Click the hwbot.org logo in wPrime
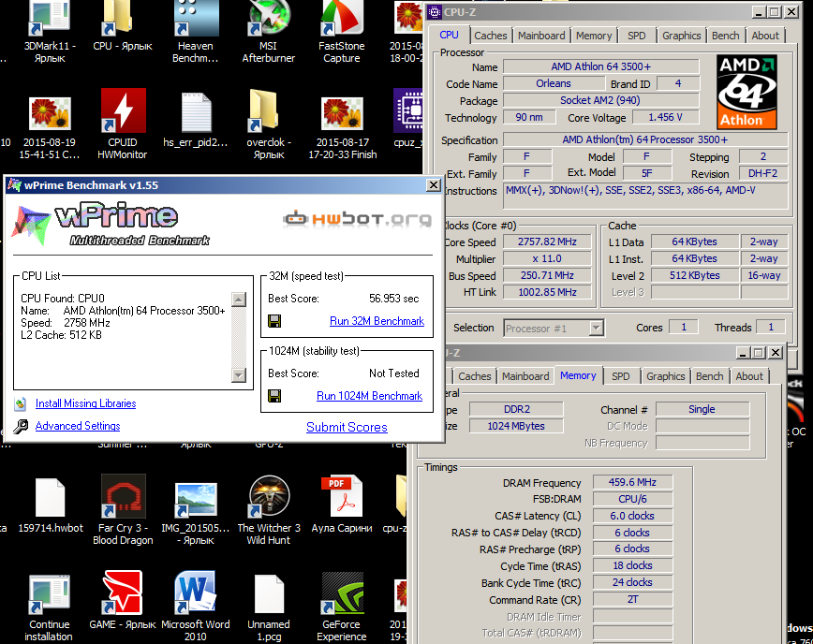 tap(357, 219)
